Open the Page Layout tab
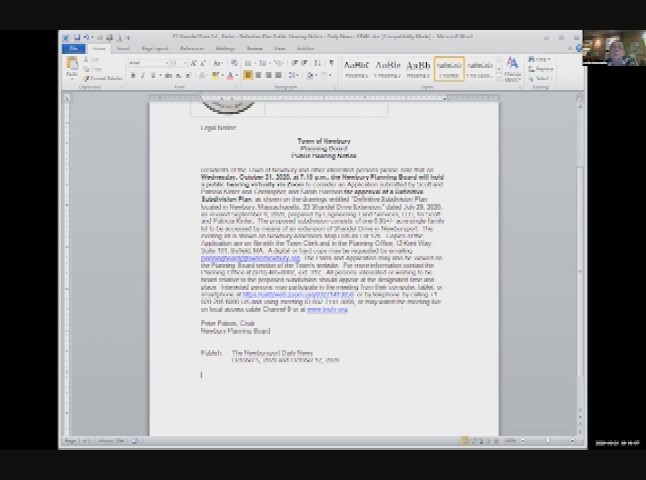The height and width of the screenshot is (480, 646). (155, 48)
